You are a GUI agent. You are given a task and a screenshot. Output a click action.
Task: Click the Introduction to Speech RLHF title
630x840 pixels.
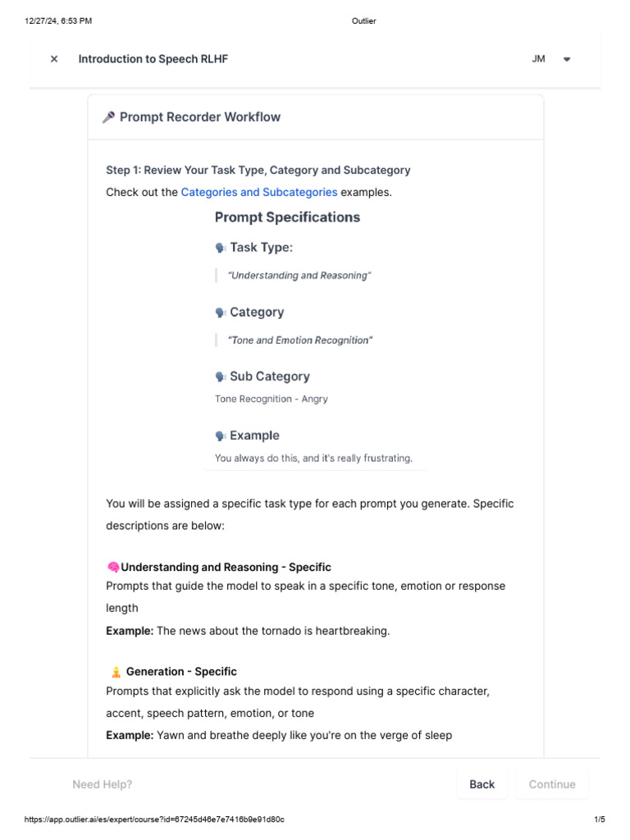[153, 59]
